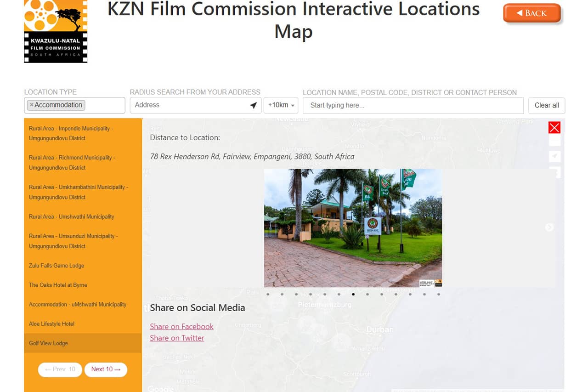Remove the Accommodation filter tag
This screenshot has height=392, width=588.
[31, 105]
